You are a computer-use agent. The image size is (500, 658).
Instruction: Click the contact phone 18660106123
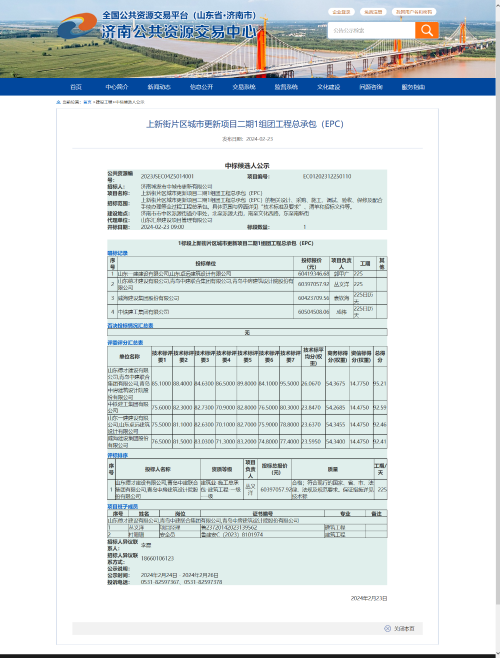click(x=157, y=558)
